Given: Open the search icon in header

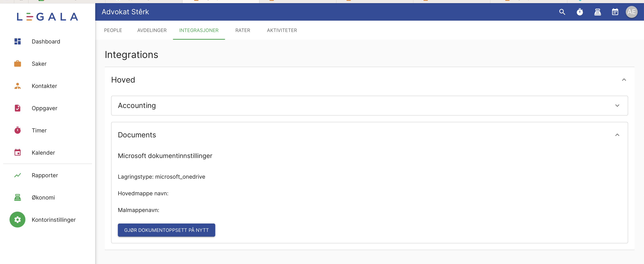Looking at the screenshot, I should click(x=562, y=12).
